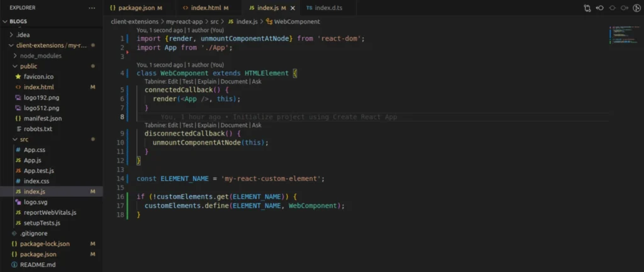Click client-extensions breadcrumb segment
Image resolution: width=644 pixels, height=272 pixels.
coord(135,21)
